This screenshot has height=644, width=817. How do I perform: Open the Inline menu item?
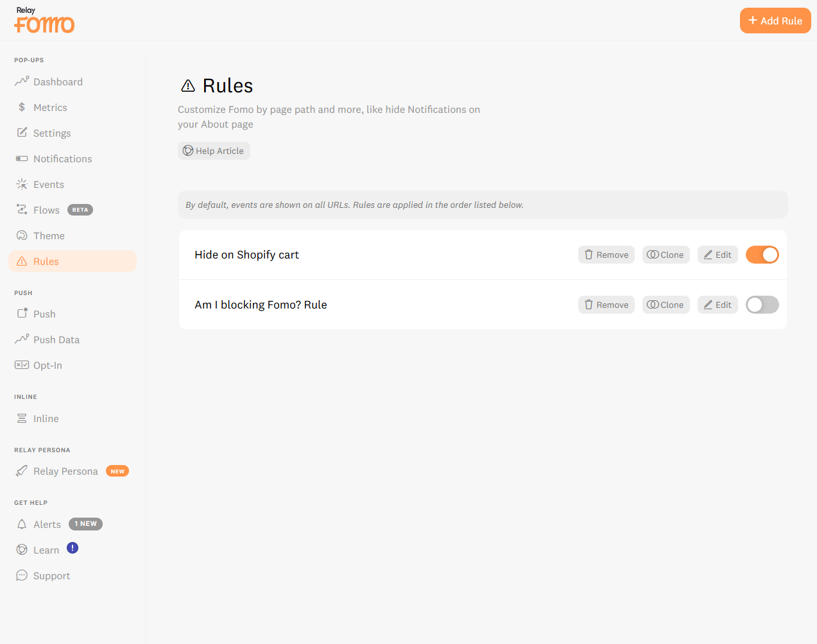(73, 418)
